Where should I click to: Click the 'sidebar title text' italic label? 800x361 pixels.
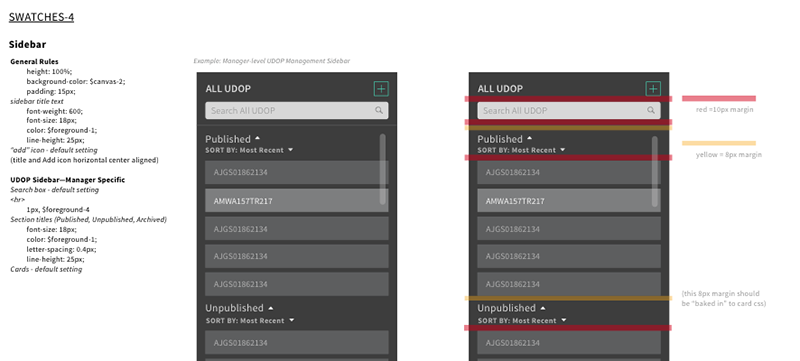click(37, 101)
